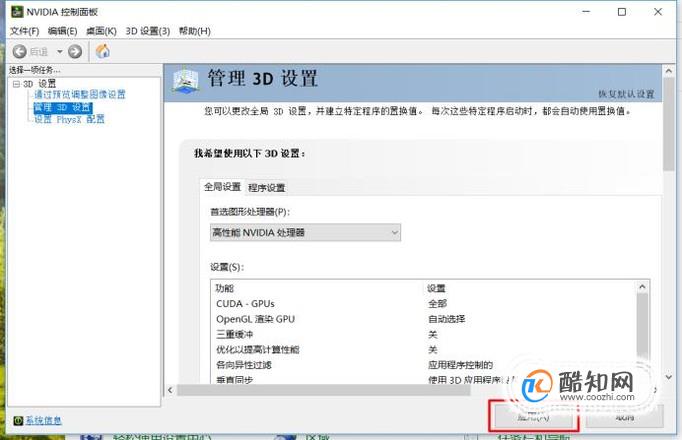Select 设置 PhysX 配置 in the task tree
This screenshot has width=682, height=440.
pos(69,119)
